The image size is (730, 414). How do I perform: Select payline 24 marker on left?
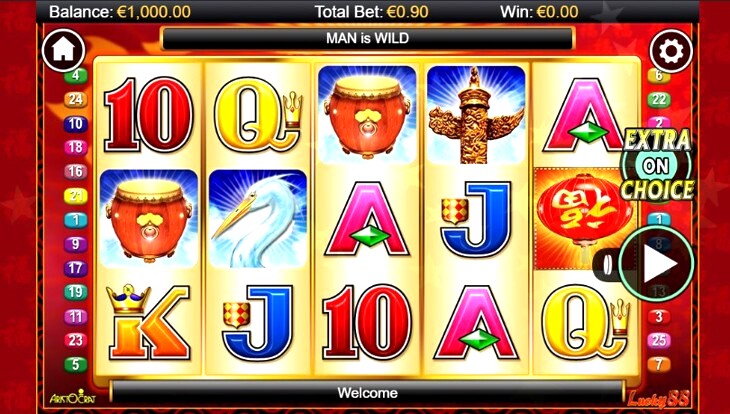[x=75, y=100]
